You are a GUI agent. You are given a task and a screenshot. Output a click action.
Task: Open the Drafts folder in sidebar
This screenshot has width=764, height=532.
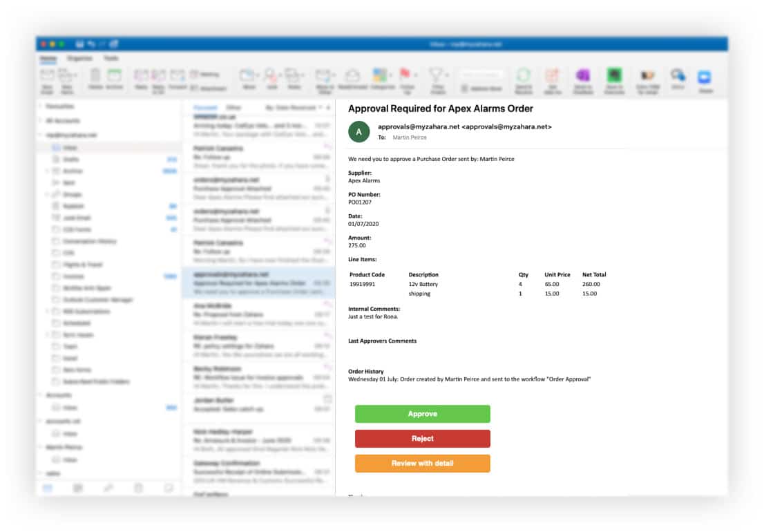tap(108, 160)
